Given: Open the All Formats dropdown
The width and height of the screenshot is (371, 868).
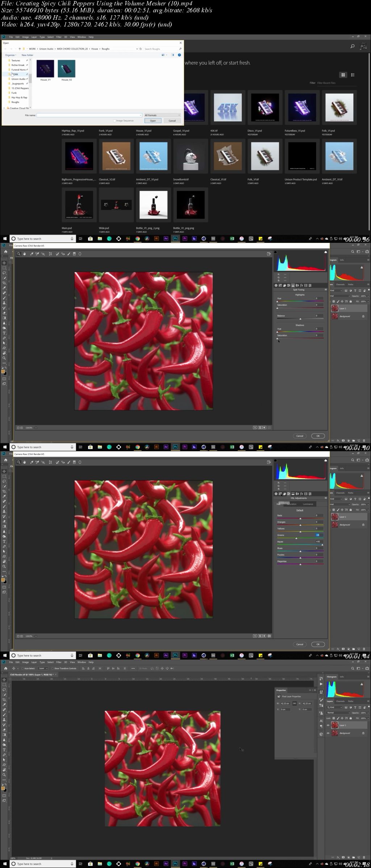Looking at the screenshot, I should pyautogui.click(x=162, y=115).
